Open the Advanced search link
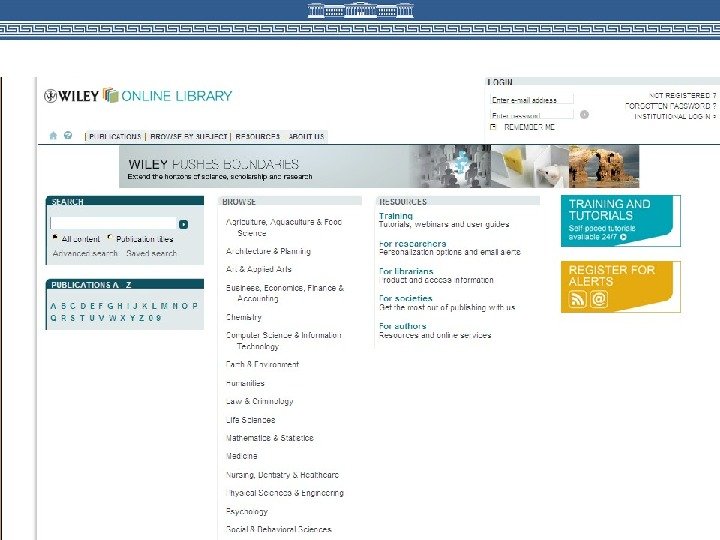This screenshot has width=720, height=540. (x=85, y=253)
